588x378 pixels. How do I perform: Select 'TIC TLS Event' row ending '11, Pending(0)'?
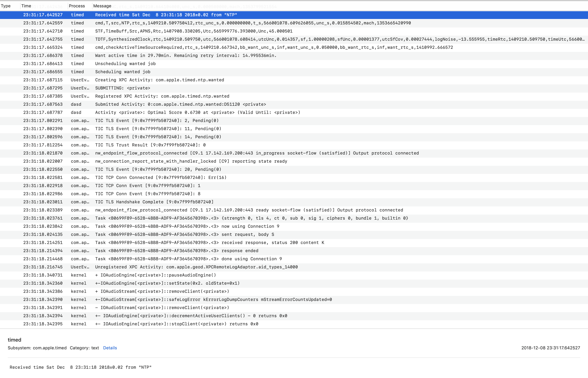[294, 129]
